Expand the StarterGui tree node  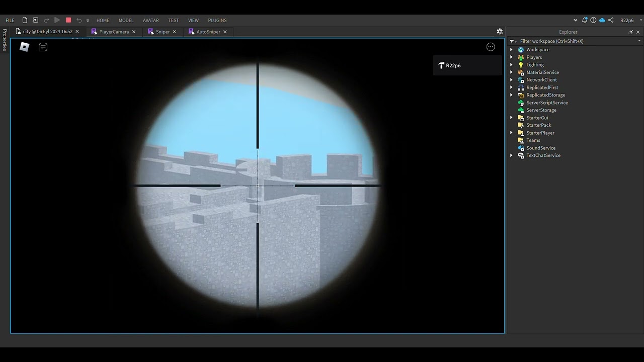(x=511, y=118)
